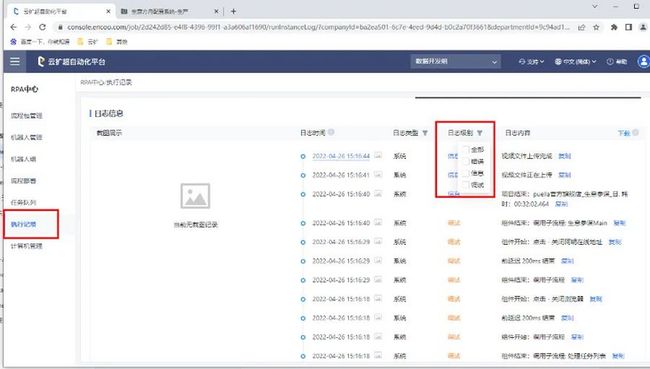Screen dimensions: 650x369
Task: Close the second browser tab
Action: (x=216, y=12)
